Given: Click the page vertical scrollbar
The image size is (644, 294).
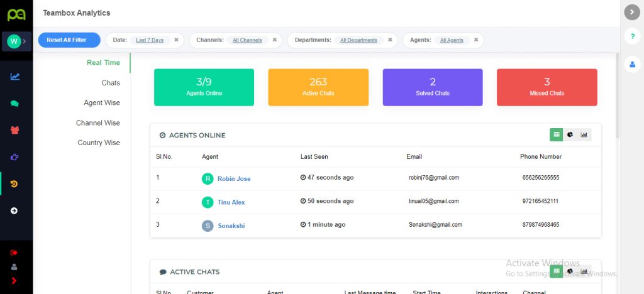Looking at the screenshot, I should (618, 95).
